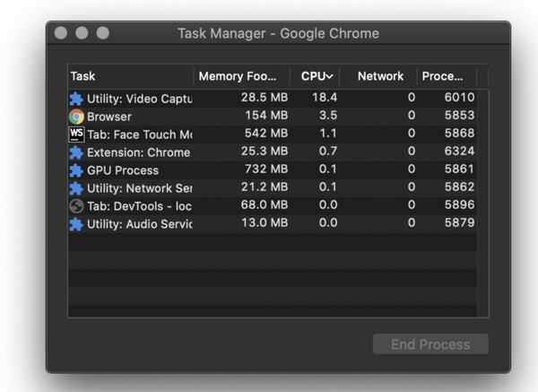538x392 pixels.
Task: Click process ID 6010
Action: [459, 98]
